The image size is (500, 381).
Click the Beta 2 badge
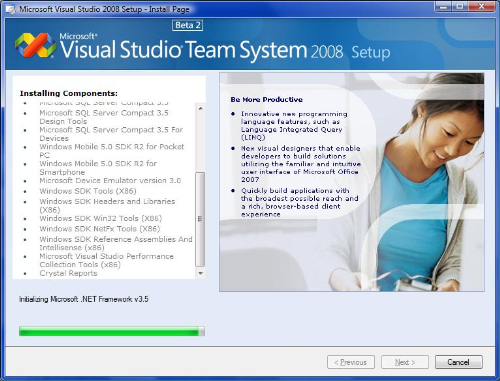click(x=187, y=25)
